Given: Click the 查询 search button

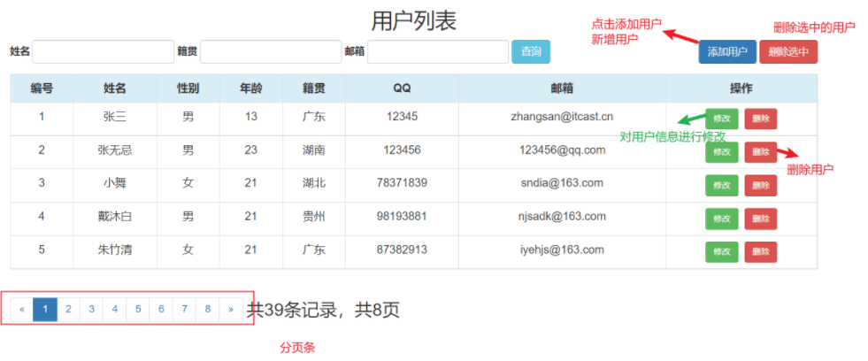Looking at the screenshot, I should 531,51.
